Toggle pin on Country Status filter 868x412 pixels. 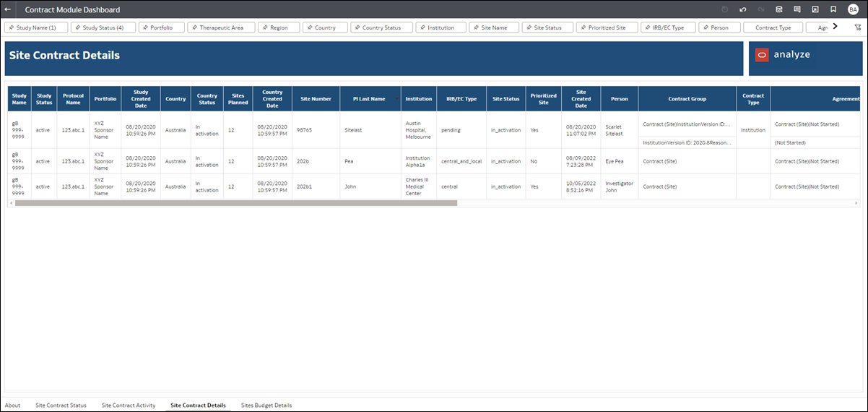[357, 27]
